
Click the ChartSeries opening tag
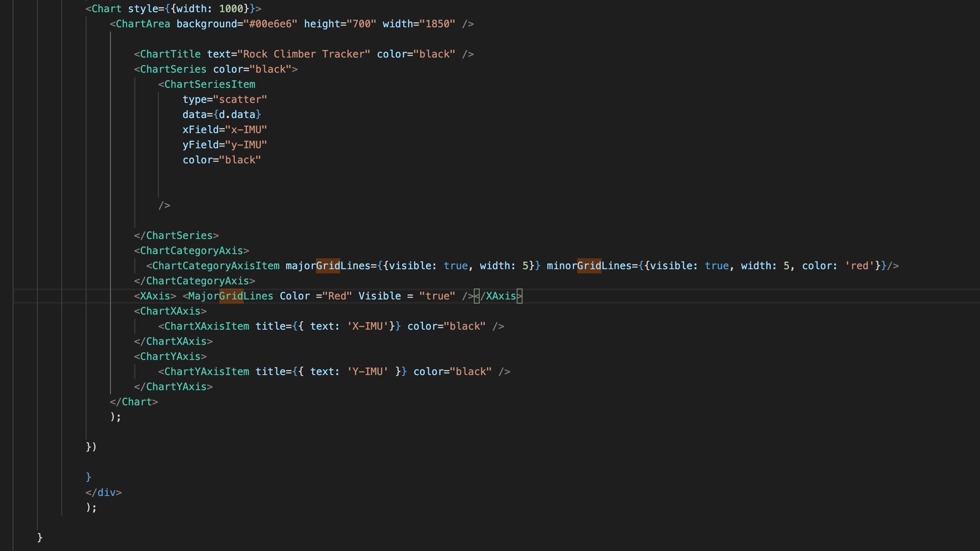(173, 69)
